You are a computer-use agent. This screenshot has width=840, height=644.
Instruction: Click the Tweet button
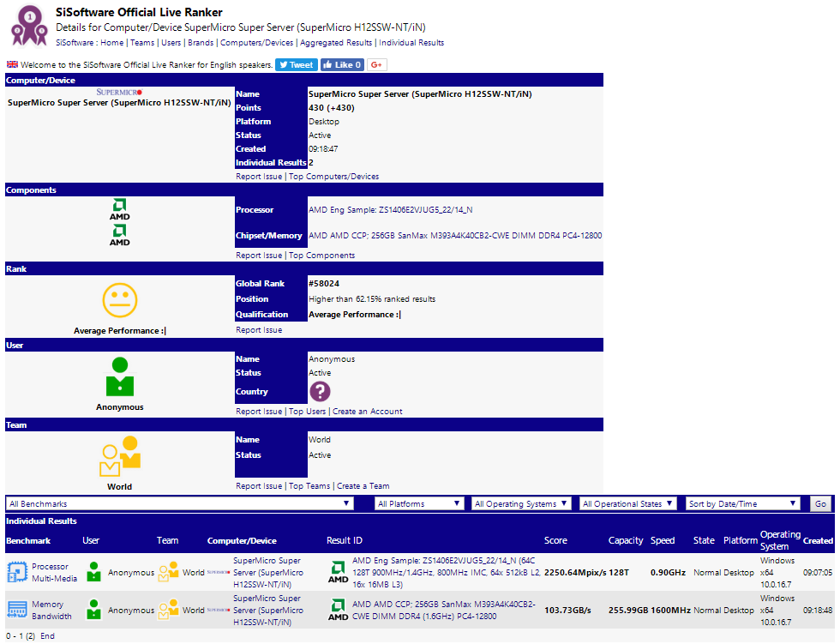coord(297,65)
